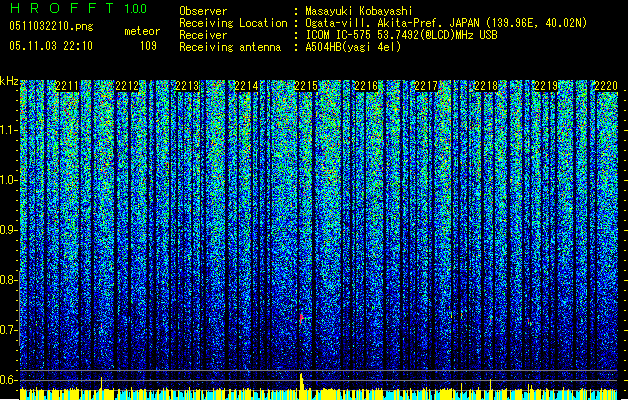Viewport: 629px width, 400px height.
Task: Select the antenna value A504HB(yagi 4el)
Action: (353, 47)
